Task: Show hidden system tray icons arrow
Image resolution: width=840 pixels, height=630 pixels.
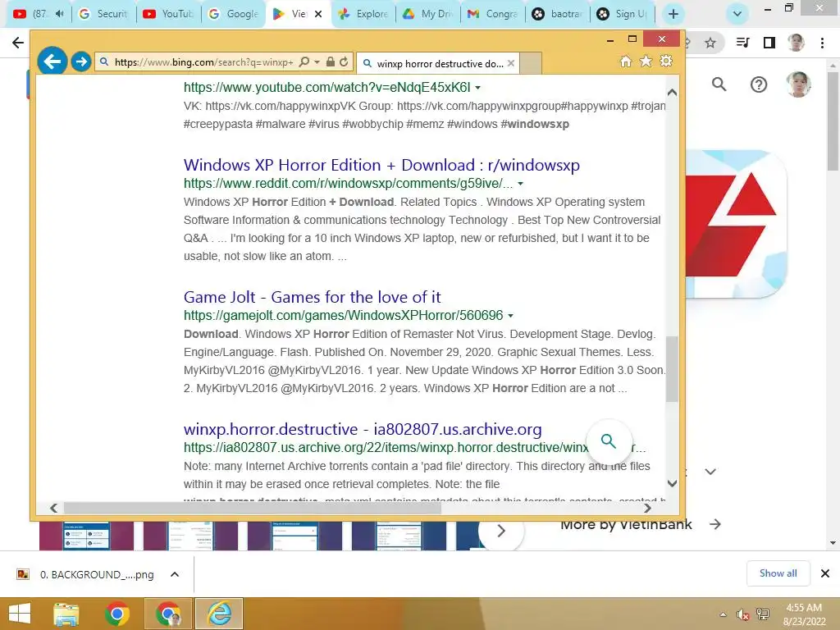Action: (x=724, y=614)
